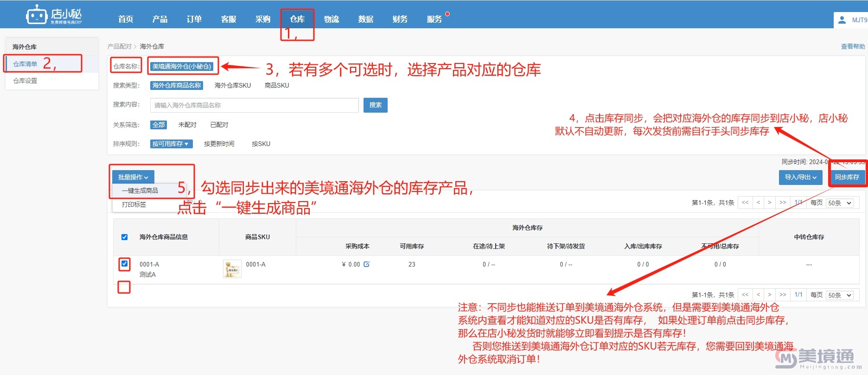Open the 服务 navigation menu
This screenshot has height=375, width=868.
434,19
